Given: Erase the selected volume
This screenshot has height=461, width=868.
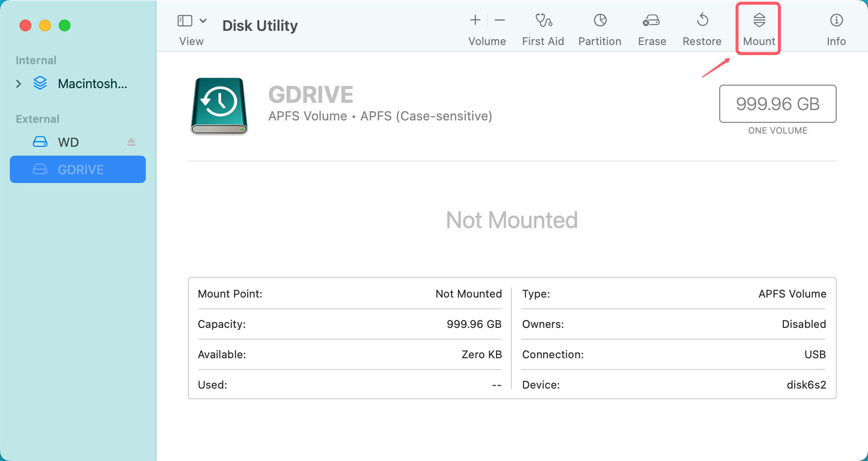Looking at the screenshot, I should pos(651,27).
